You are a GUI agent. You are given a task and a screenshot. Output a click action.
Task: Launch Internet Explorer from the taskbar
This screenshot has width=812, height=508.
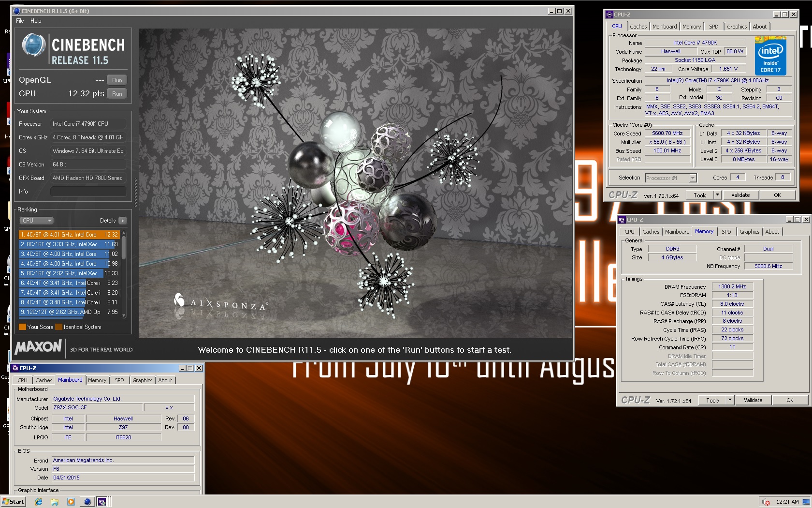tap(39, 502)
